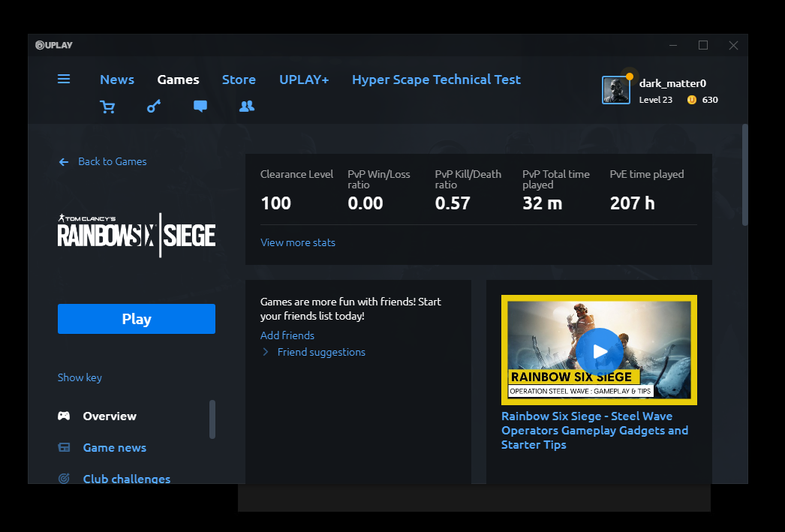Click the Units coin icon
This screenshot has width=785, height=532.
tap(691, 100)
